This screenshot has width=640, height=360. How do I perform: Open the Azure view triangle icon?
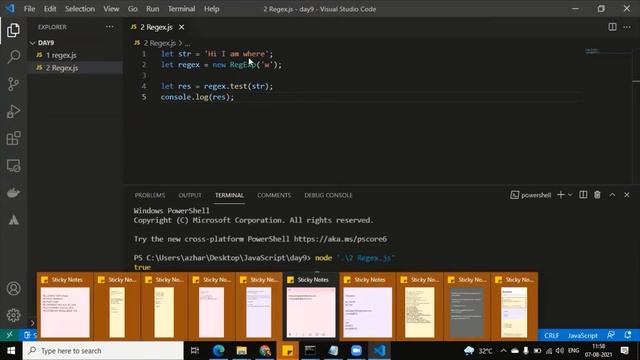click(x=13, y=220)
